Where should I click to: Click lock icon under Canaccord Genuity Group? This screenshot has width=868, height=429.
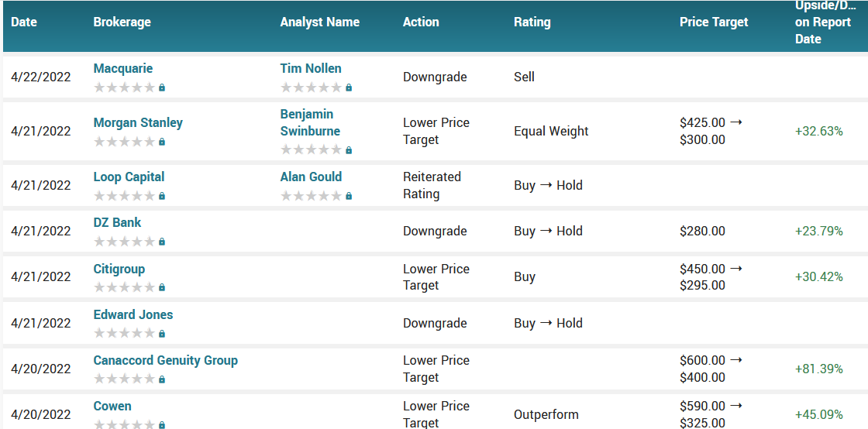point(162,379)
